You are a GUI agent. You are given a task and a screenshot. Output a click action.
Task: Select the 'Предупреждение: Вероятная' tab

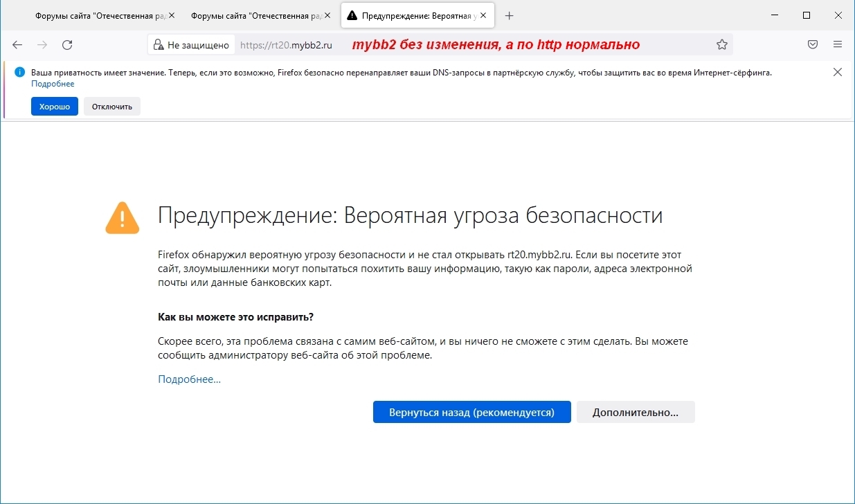point(417,15)
